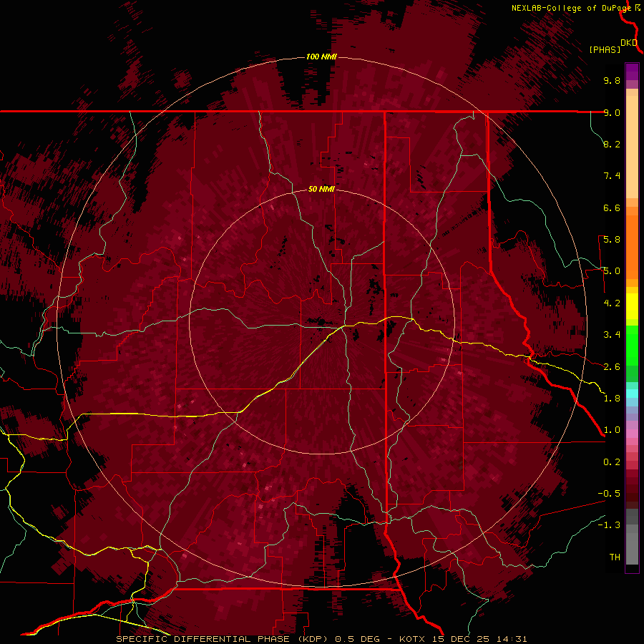The width and height of the screenshot is (644, 644).
Task: Click the 5.0 scale label
Action: [612, 271]
